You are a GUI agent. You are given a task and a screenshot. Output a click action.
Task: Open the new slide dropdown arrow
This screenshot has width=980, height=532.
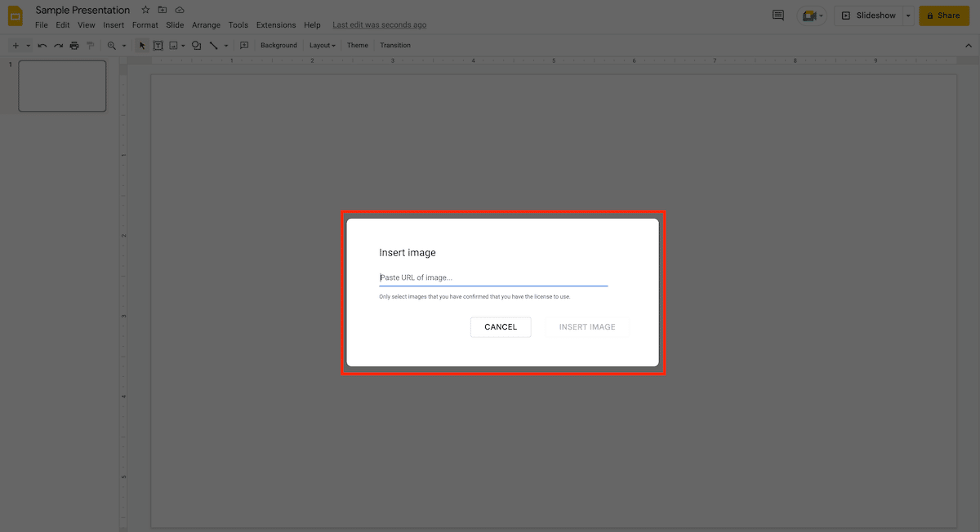point(27,45)
